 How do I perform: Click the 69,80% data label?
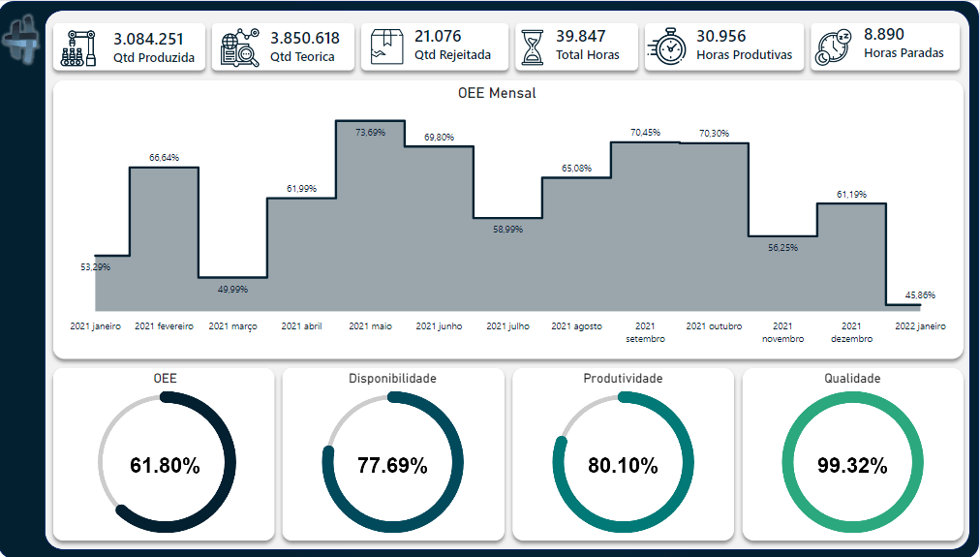(440, 137)
